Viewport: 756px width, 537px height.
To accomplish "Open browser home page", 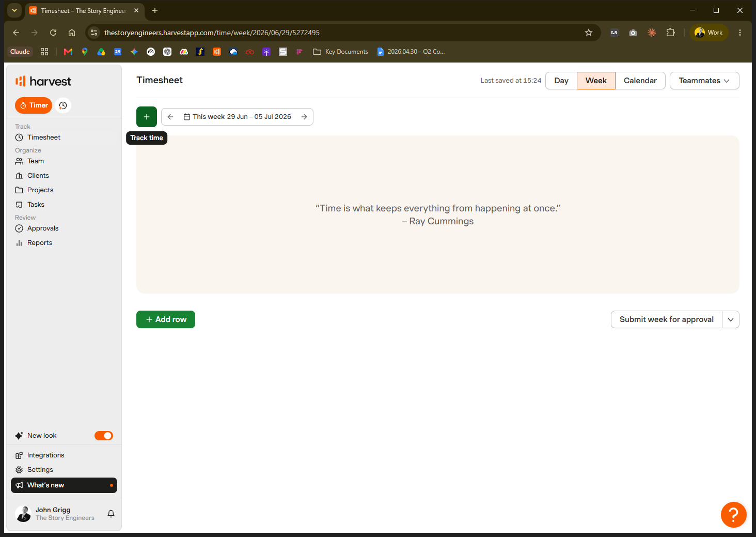I will click(x=72, y=33).
